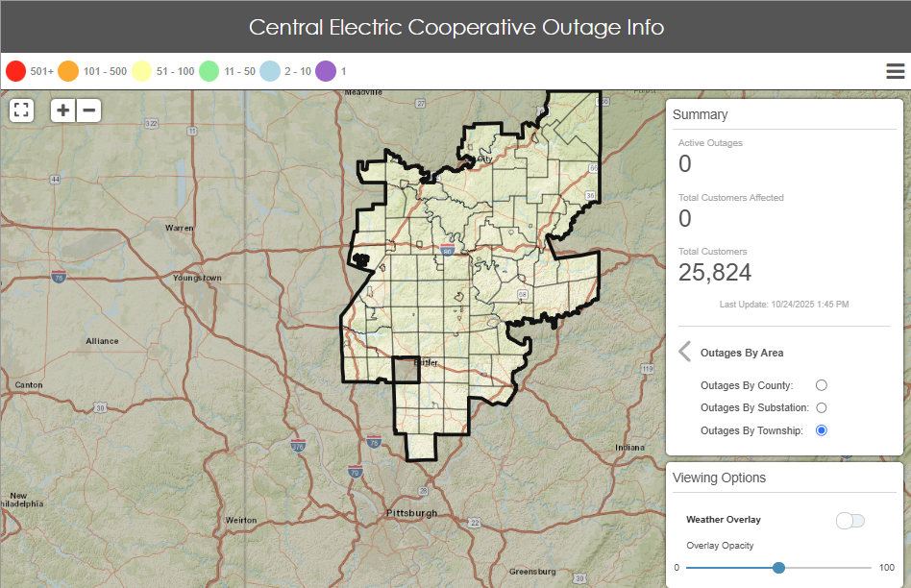Click Pittsburgh on the map
911x588 pixels.
[410, 513]
